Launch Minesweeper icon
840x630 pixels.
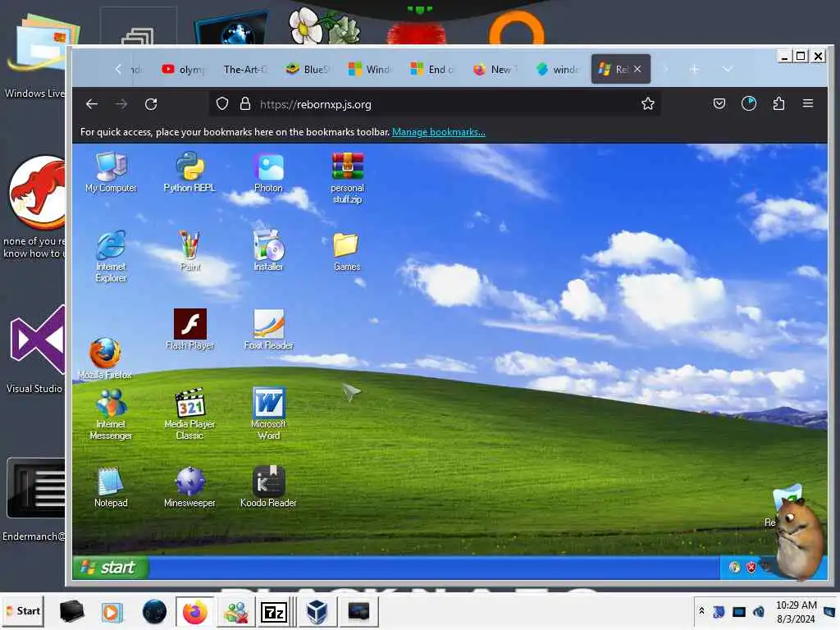coord(189,486)
